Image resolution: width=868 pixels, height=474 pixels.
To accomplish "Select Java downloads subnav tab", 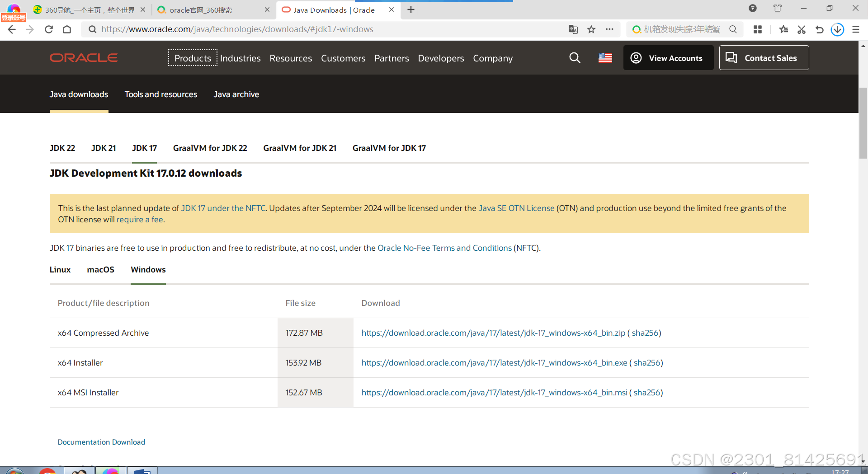I will (x=79, y=94).
